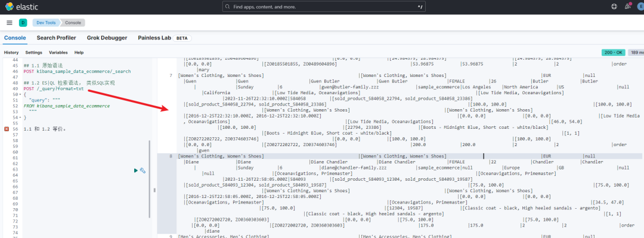The height and width of the screenshot is (238, 644).
Task: Open console Settings
Action: (33, 52)
